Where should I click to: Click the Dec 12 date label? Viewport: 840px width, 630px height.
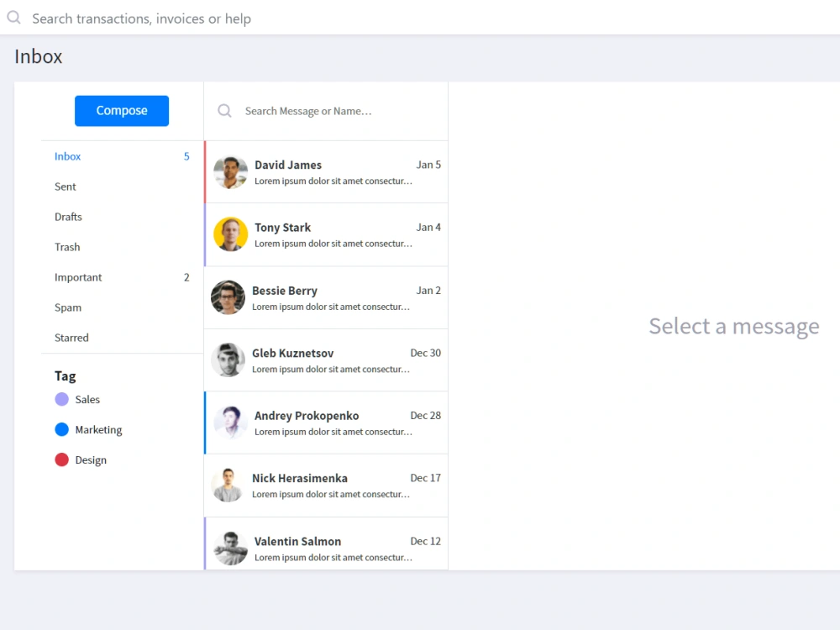425,542
